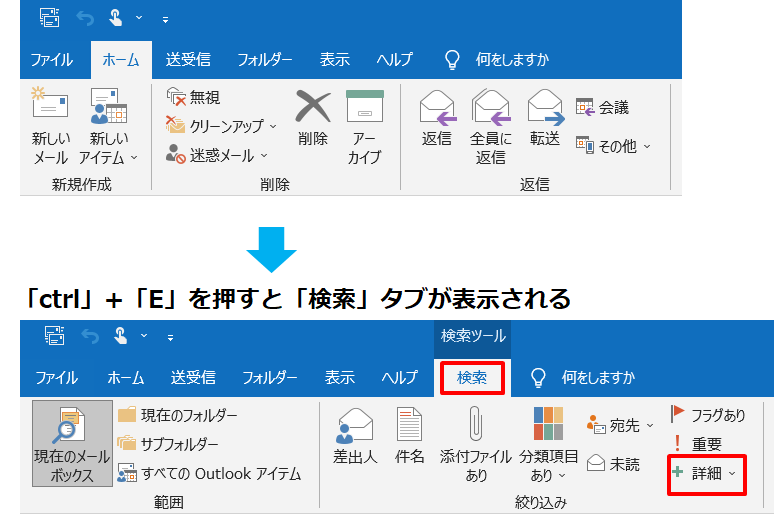Click the Ignore (無視) icon
The width and height of the screenshot is (774, 518).
176,97
